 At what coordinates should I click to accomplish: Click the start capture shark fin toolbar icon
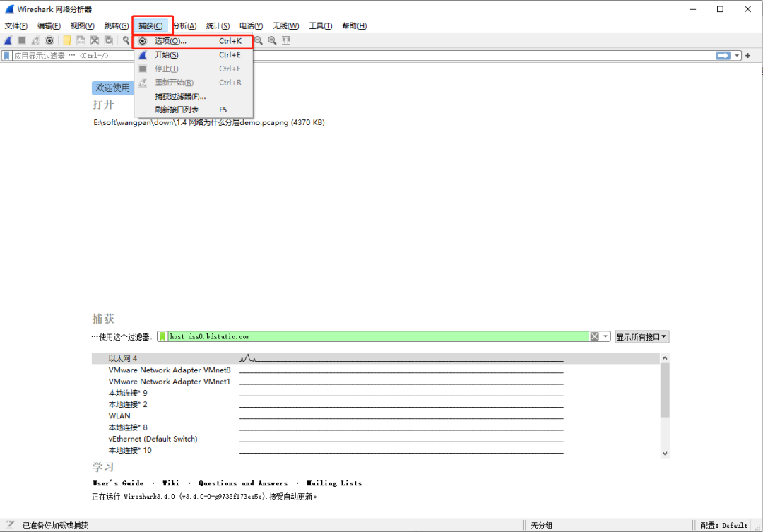coord(8,40)
